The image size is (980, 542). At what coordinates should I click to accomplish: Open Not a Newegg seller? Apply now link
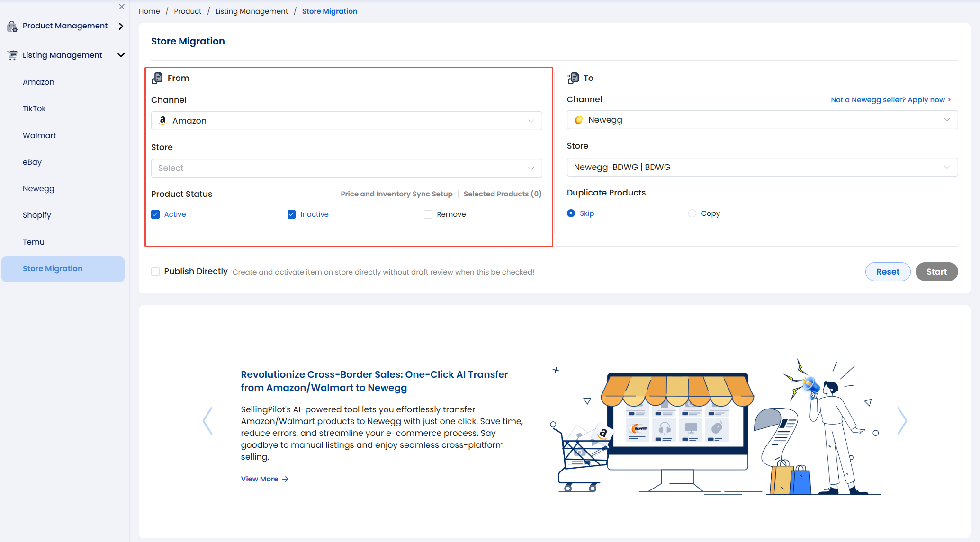click(890, 100)
